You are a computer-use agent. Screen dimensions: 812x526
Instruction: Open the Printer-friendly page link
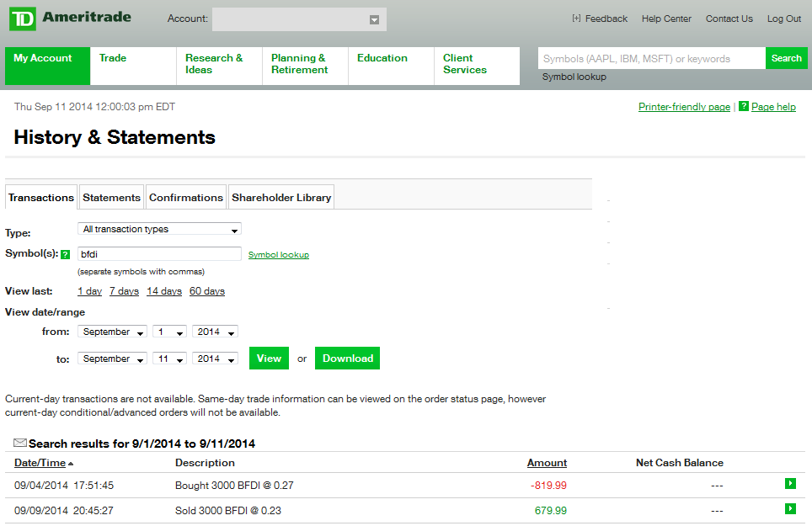[684, 107]
